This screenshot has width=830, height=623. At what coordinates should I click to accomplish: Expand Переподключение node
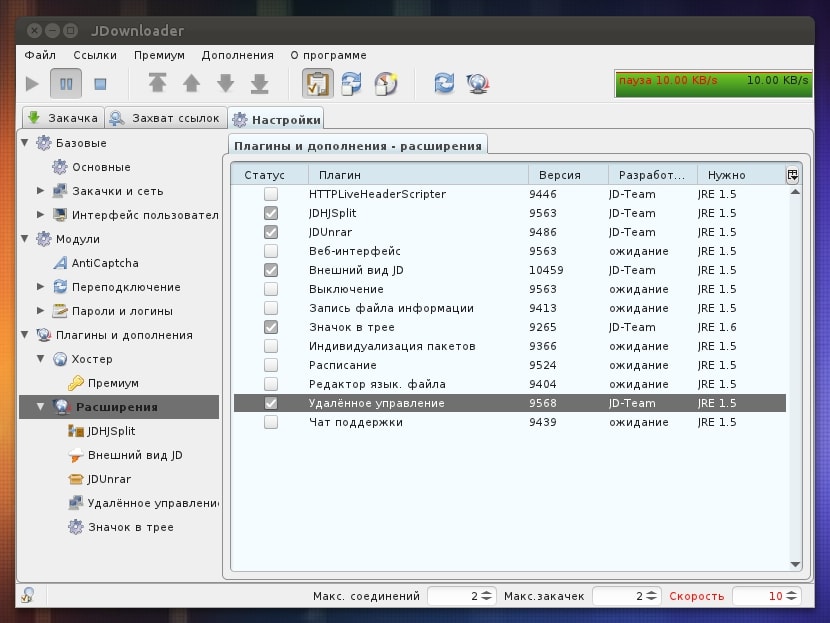coord(41,286)
